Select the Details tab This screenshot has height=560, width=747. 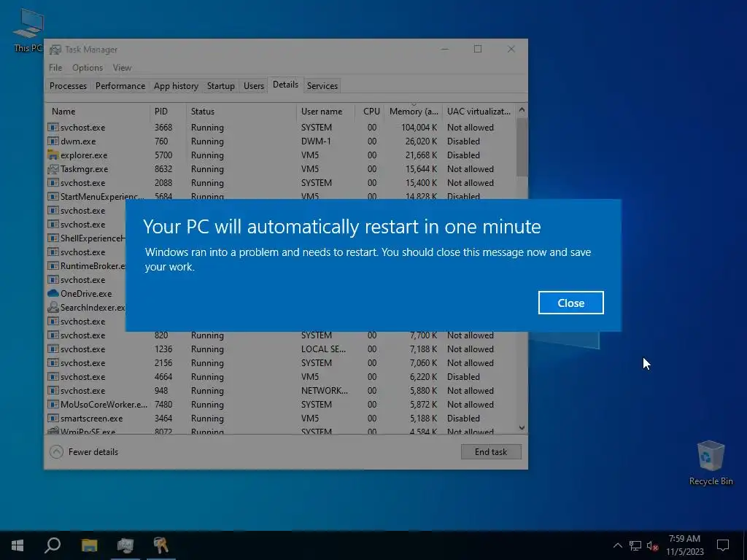coord(285,85)
